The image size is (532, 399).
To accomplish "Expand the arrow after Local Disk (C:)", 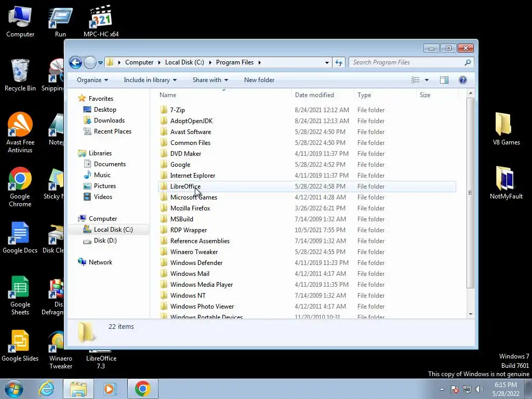I will point(210,62).
